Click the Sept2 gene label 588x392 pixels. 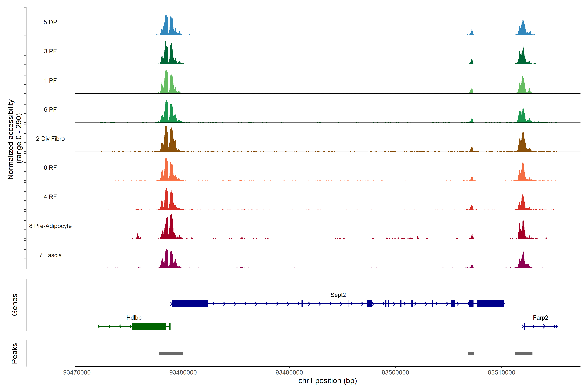coord(338,295)
